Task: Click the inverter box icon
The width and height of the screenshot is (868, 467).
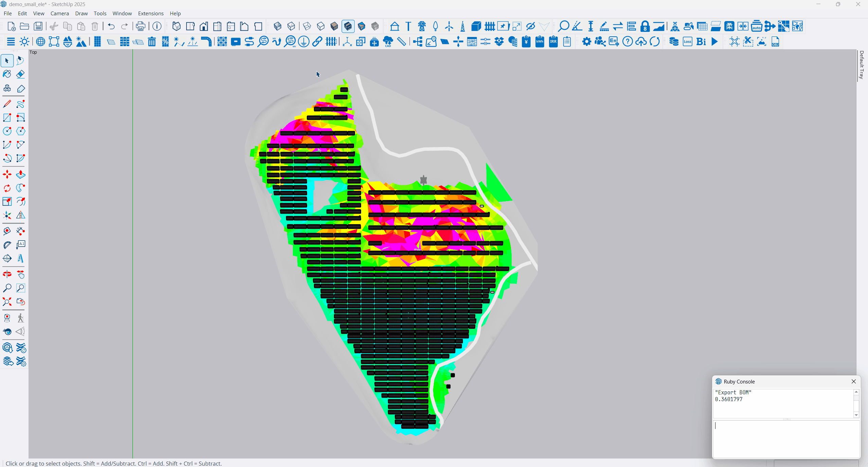Action: pyautogui.click(x=235, y=42)
